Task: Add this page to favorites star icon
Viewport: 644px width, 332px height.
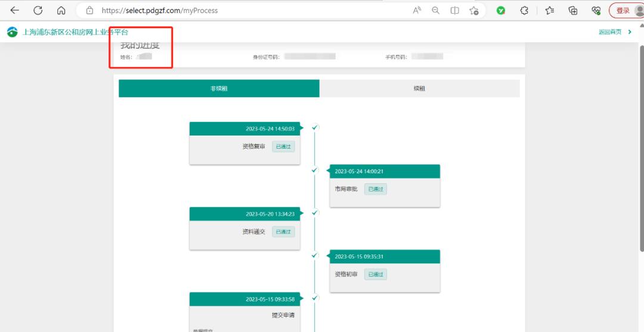Action: pyautogui.click(x=474, y=11)
